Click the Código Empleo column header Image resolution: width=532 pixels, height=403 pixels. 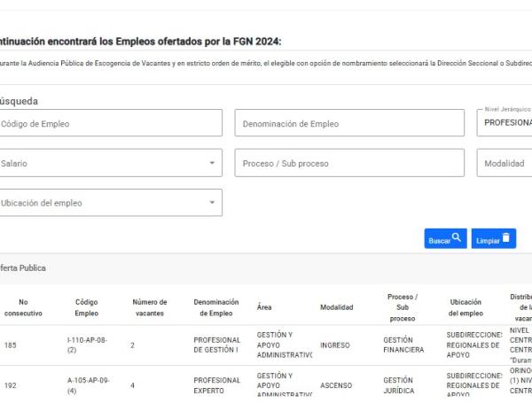tap(87, 307)
